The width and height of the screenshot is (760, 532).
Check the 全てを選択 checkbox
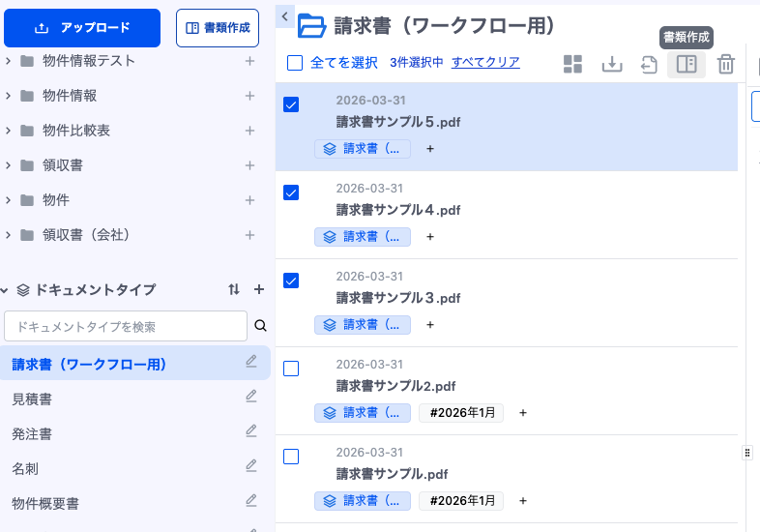pos(295,63)
